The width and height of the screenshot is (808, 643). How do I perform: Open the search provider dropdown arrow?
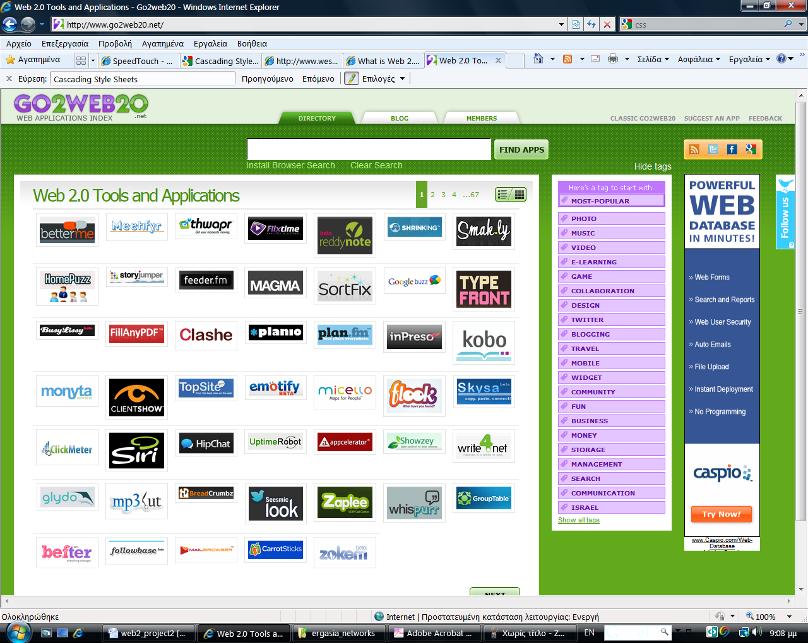[x=801, y=24]
